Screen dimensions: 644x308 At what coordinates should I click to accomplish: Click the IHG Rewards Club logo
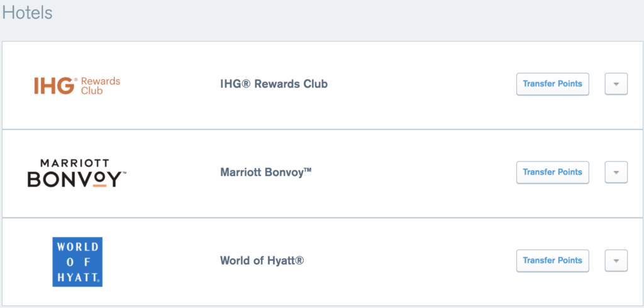(x=77, y=85)
